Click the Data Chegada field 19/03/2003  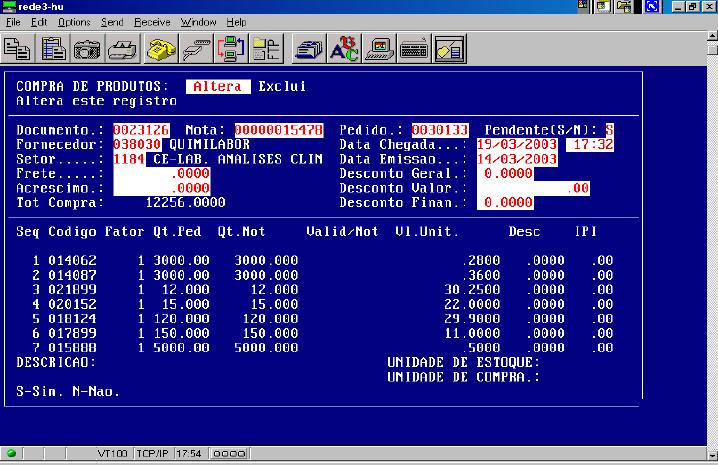coord(517,145)
